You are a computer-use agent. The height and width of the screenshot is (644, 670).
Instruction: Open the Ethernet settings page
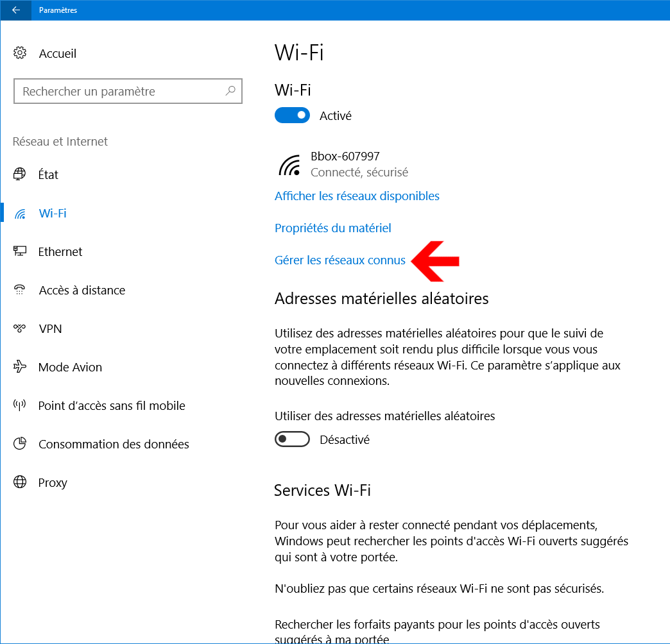[x=60, y=251]
